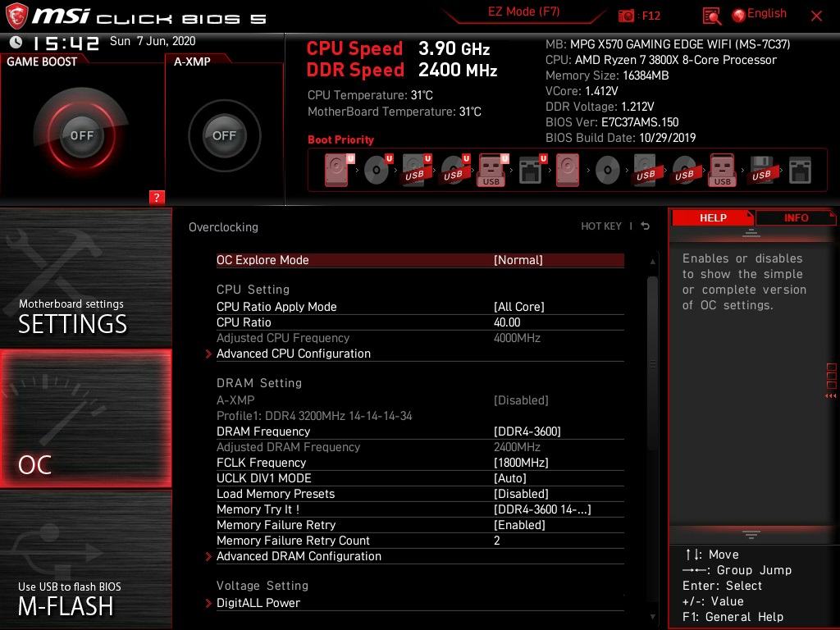Select the UEFI USB CD/DVD boot device
The width and height of the screenshot is (840, 630).
454,170
